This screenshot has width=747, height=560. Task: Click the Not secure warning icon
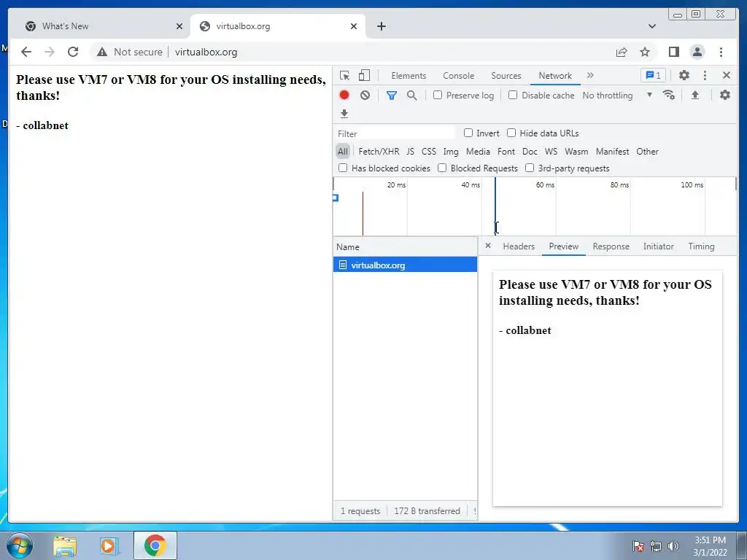pos(102,52)
